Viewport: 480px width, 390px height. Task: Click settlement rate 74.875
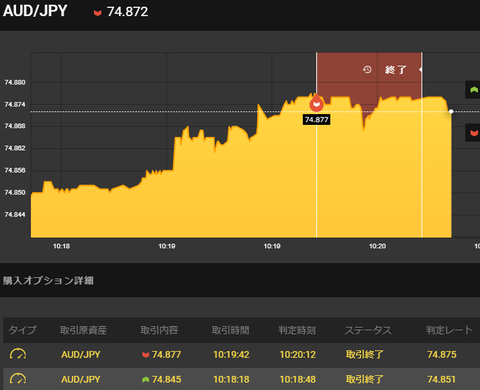[442, 354]
